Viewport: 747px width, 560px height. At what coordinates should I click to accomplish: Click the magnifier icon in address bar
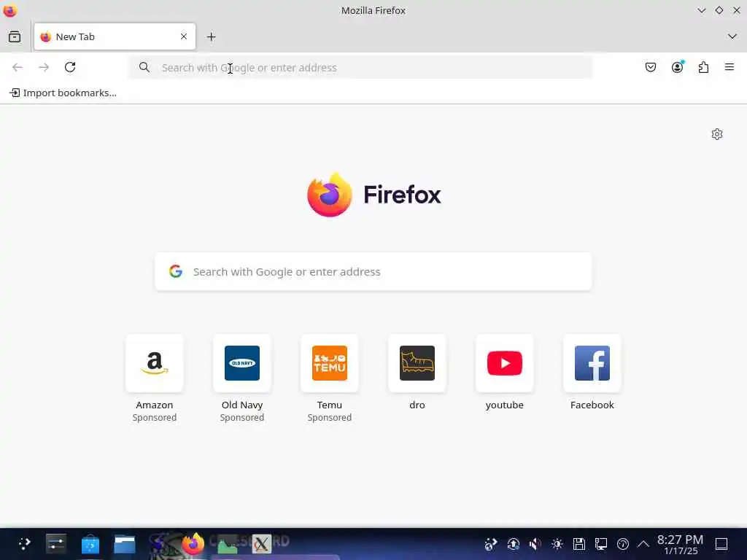[144, 68]
